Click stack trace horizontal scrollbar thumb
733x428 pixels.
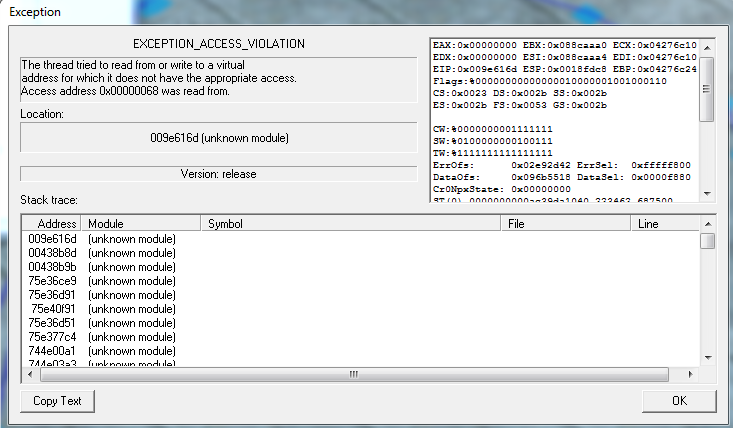(354, 374)
